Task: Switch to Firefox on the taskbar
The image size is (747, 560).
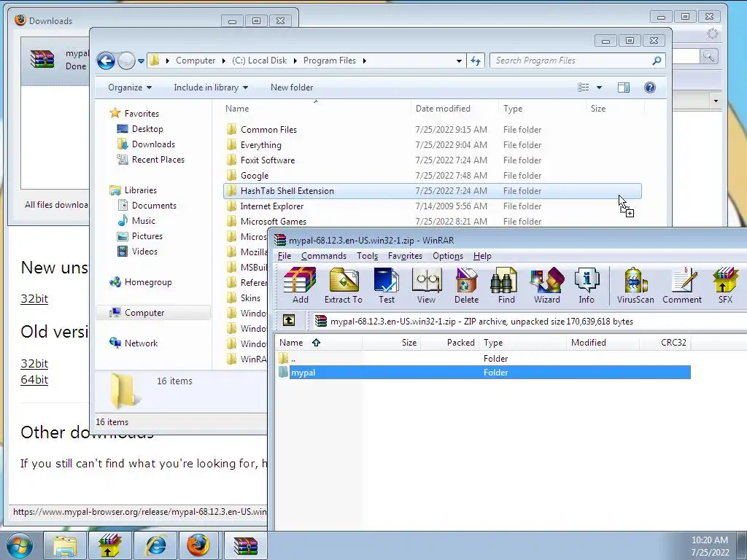Action: click(198, 545)
